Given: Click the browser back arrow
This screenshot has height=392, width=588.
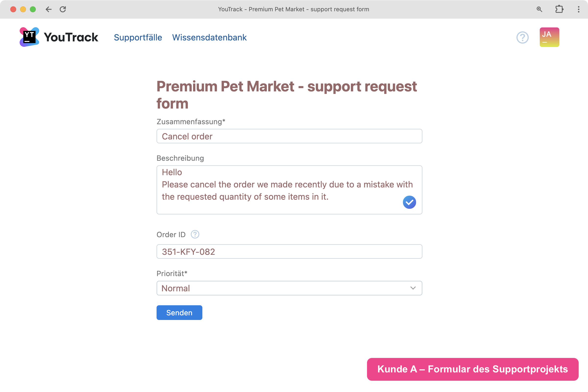Looking at the screenshot, I should (x=49, y=9).
